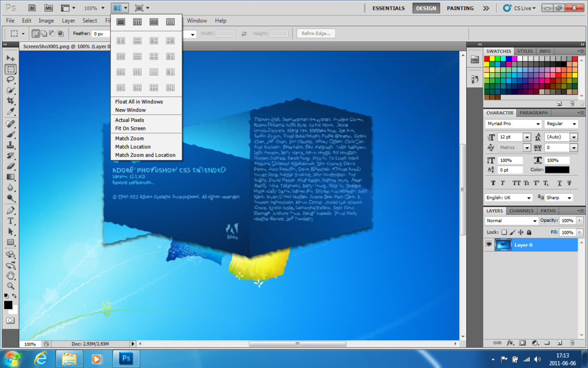Click Delete layer trash icon in Layers panel
Screen dimensions: 588x368
(572, 342)
